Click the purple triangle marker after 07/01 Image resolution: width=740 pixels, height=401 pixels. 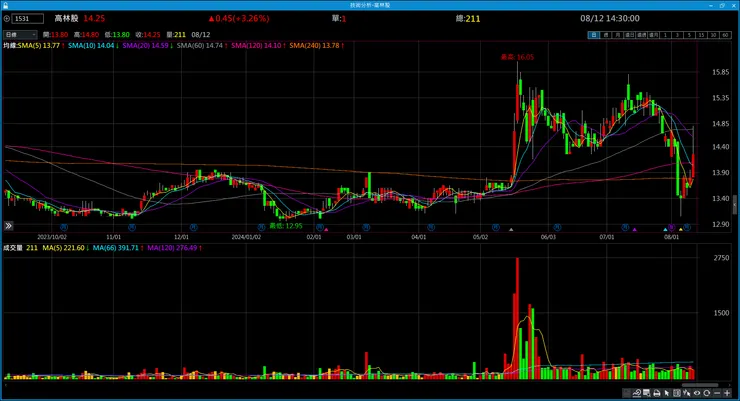(634, 230)
